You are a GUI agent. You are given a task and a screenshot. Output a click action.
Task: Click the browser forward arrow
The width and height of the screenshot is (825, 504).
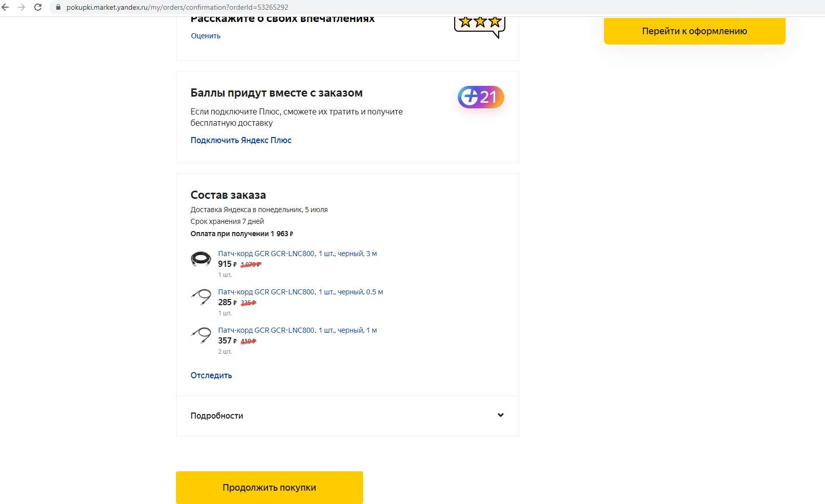(21, 7)
